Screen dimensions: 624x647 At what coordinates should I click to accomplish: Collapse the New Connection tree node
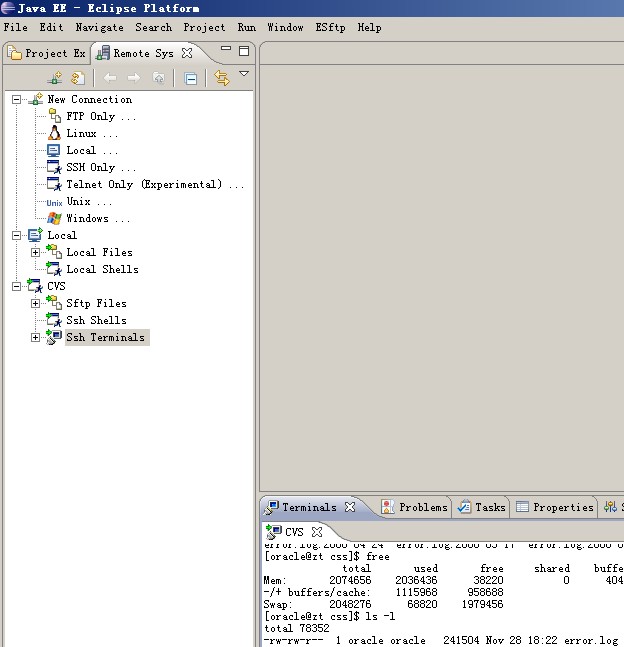coord(16,99)
